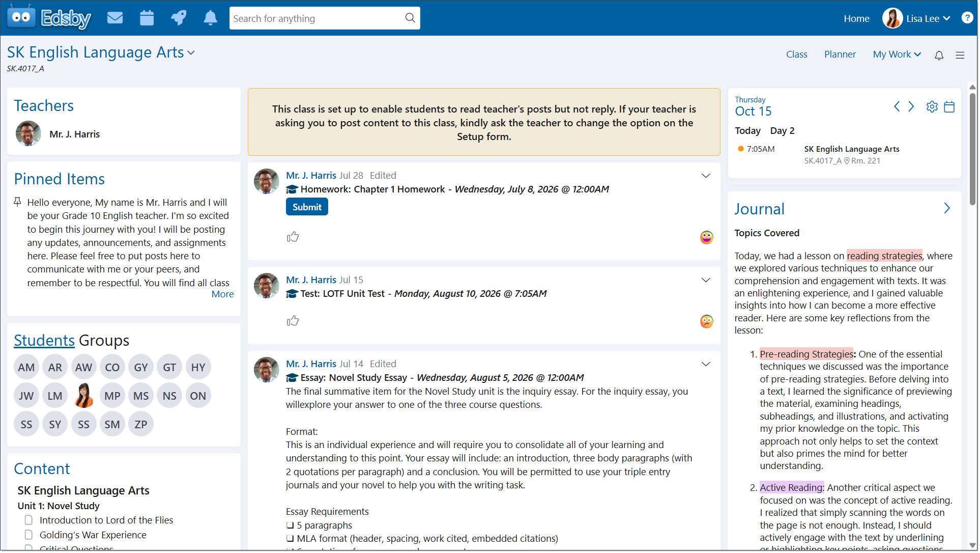The width and height of the screenshot is (980, 553).
Task: Click the Edsby logo
Action: click(49, 18)
